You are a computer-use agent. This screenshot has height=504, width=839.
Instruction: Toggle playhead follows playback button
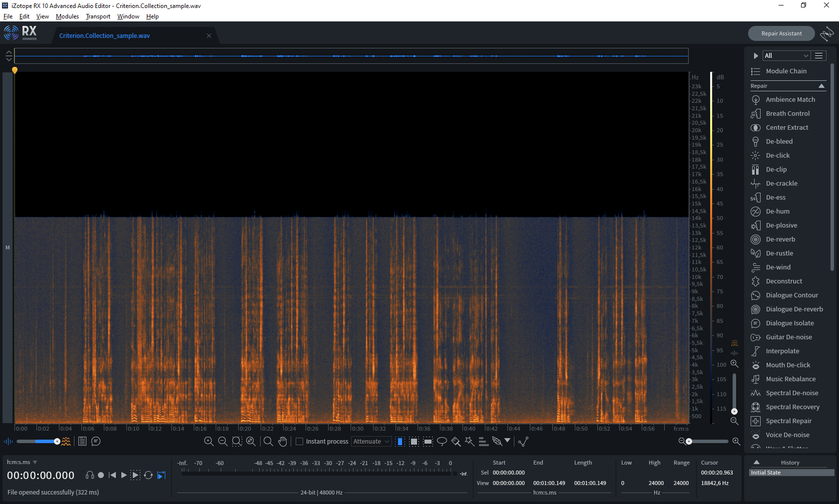coord(161,475)
